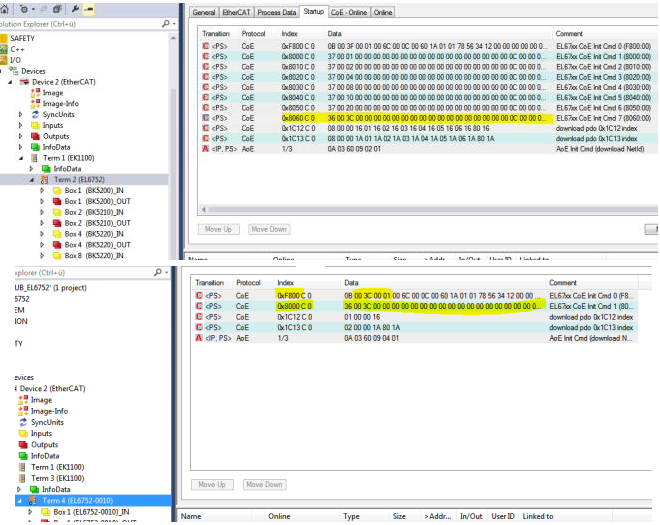This screenshot has height=525, width=660.
Task: Click the Term 2 (EL6752) terminal icon
Action: 44,180
